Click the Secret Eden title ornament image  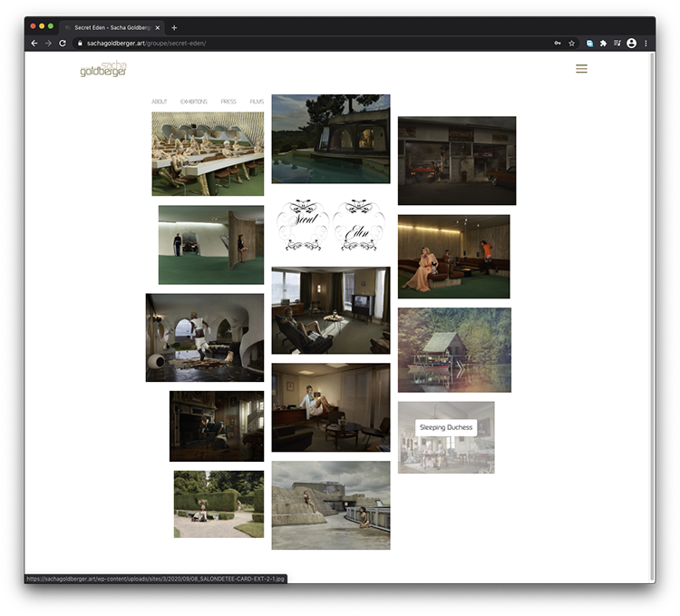(x=331, y=225)
